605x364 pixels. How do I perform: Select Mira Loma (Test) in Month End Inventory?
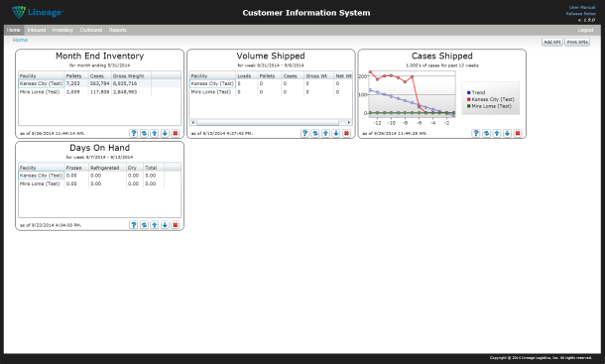pos(40,92)
